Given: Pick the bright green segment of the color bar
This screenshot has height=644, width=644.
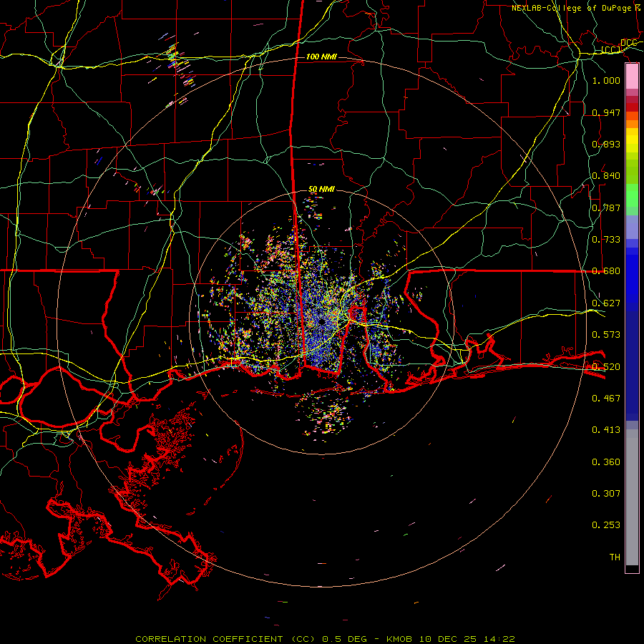Looking at the screenshot, I should tap(632, 195).
